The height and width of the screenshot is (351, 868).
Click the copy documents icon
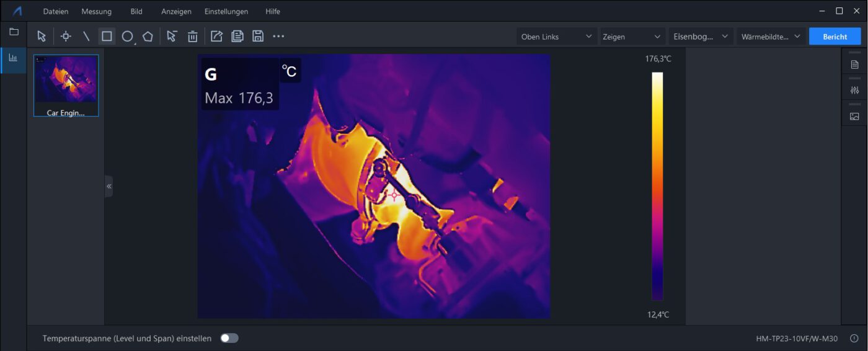(x=237, y=37)
